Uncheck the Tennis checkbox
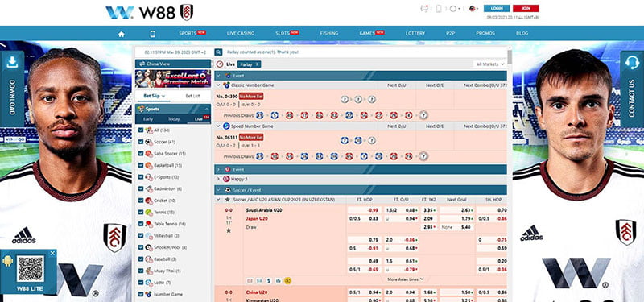The height and width of the screenshot is (302, 644). [x=141, y=212]
